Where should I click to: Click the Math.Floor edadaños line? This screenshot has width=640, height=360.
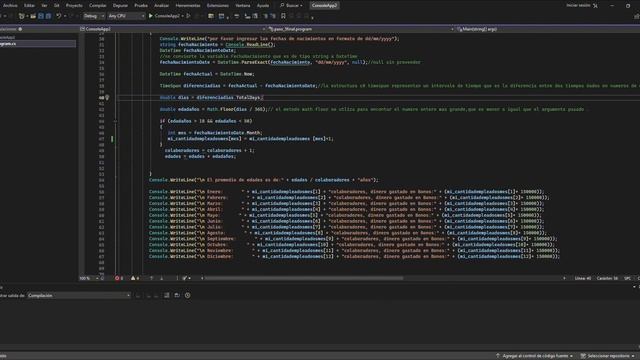[372, 109]
